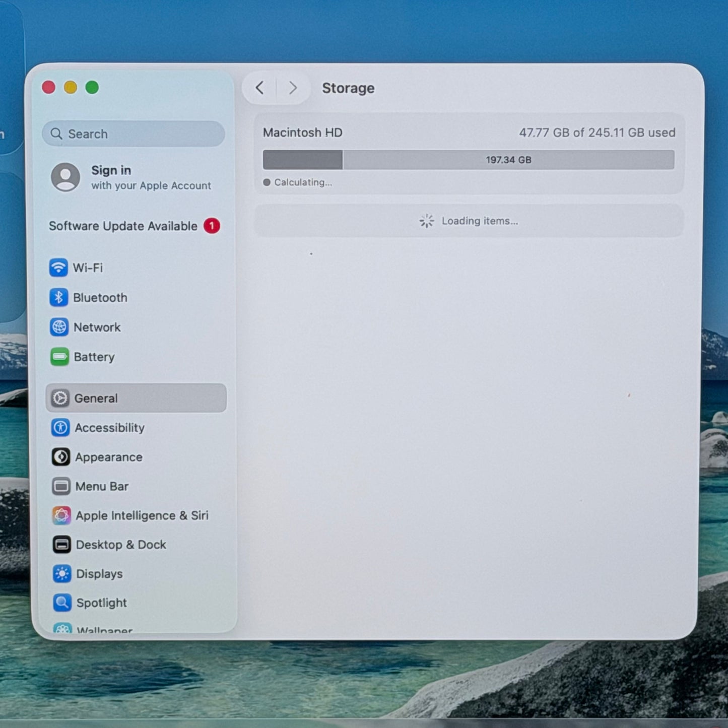
Task: Click the Loading items... row
Action: point(469,221)
